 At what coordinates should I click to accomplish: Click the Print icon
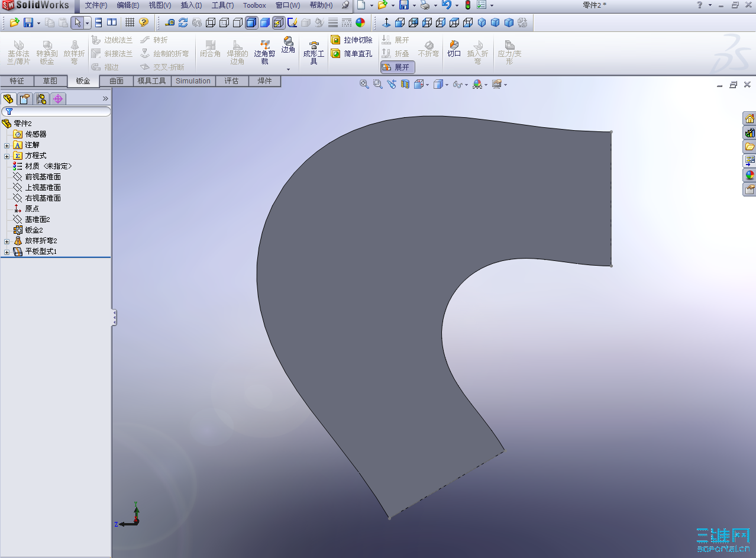click(x=425, y=5)
